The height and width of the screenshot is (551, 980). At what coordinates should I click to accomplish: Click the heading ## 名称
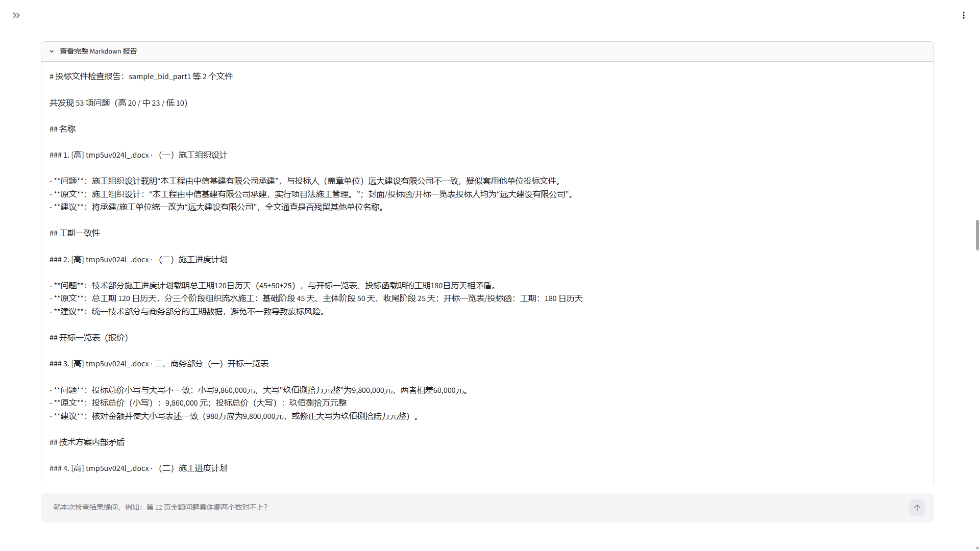pos(62,129)
